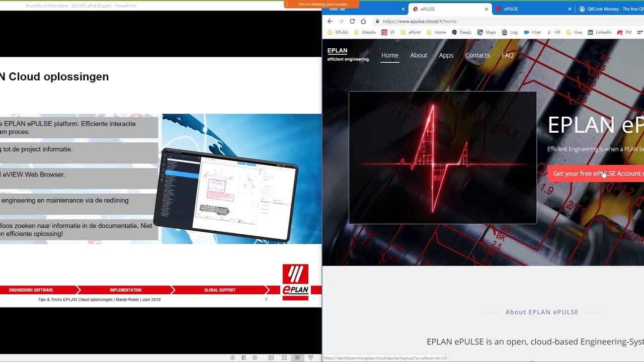Click Get your free ePULSE Account button
The width and height of the screenshot is (644, 362).
pyautogui.click(x=596, y=173)
